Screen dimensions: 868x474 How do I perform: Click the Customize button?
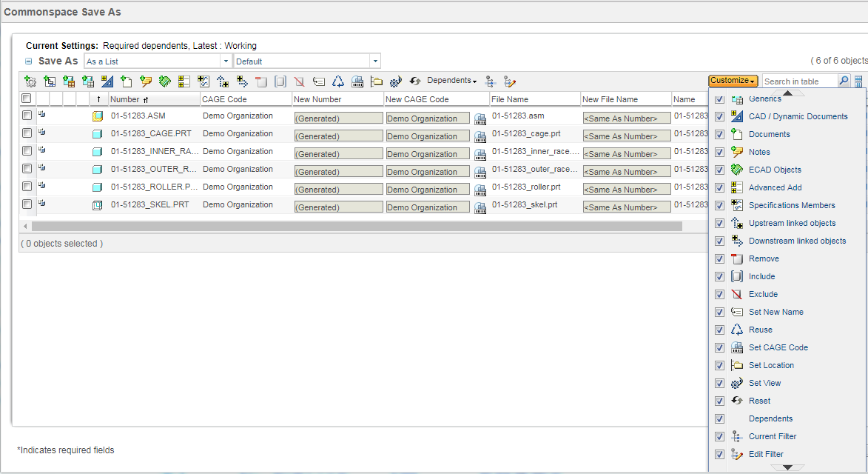pyautogui.click(x=733, y=81)
